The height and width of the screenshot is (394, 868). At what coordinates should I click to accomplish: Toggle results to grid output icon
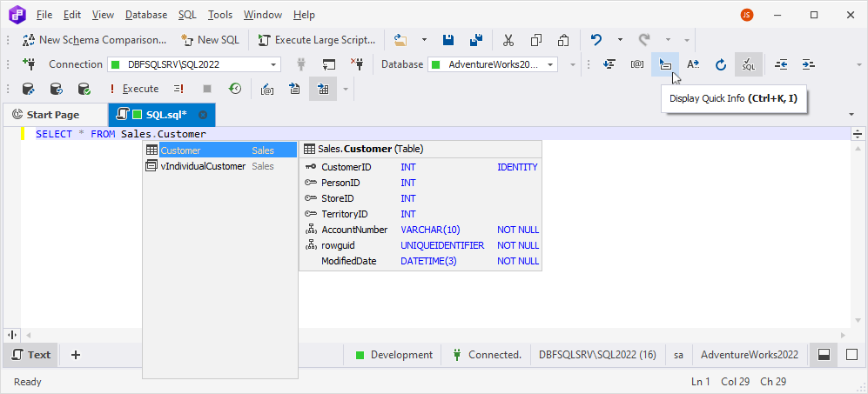(x=323, y=89)
